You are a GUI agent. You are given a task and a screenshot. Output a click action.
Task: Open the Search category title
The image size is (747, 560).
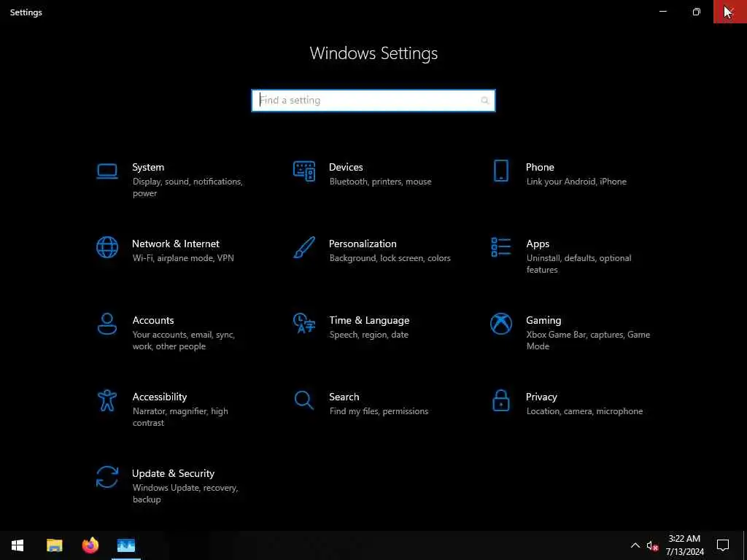[x=344, y=397]
